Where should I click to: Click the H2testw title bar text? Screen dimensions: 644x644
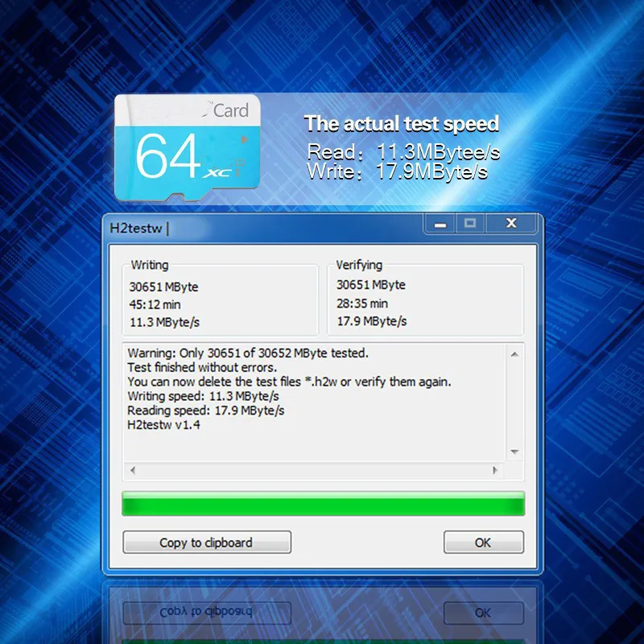pyautogui.click(x=136, y=229)
